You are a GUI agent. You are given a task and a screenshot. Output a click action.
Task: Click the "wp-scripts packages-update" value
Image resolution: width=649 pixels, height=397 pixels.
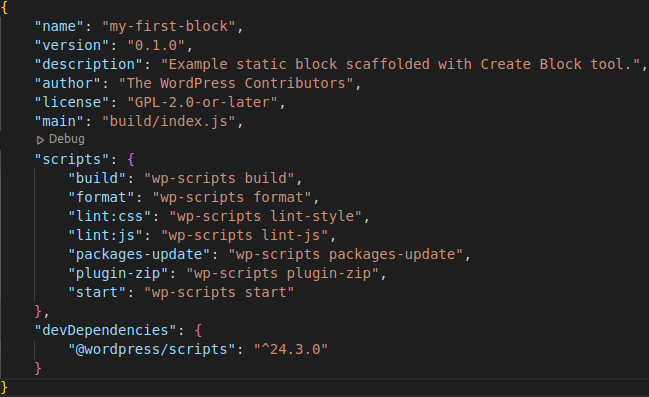(x=346, y=255)
